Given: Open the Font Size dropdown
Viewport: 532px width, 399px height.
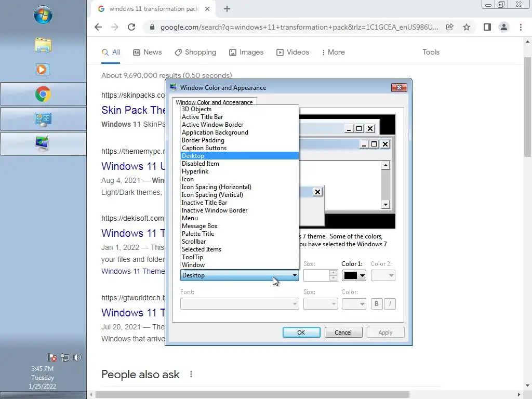Looking at the screenshot, I should 321,303.
